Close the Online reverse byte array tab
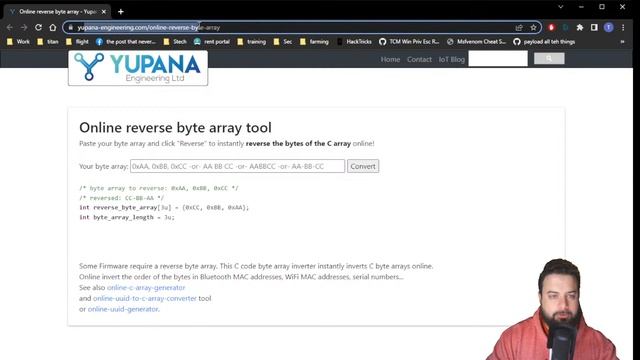 tap(104, 11)
